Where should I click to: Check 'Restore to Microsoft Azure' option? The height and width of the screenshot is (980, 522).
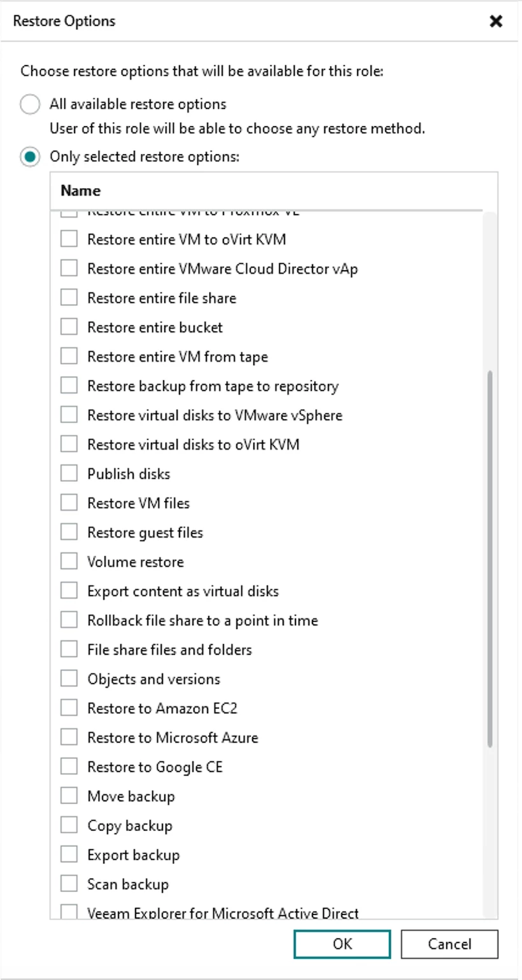(69, 738)
